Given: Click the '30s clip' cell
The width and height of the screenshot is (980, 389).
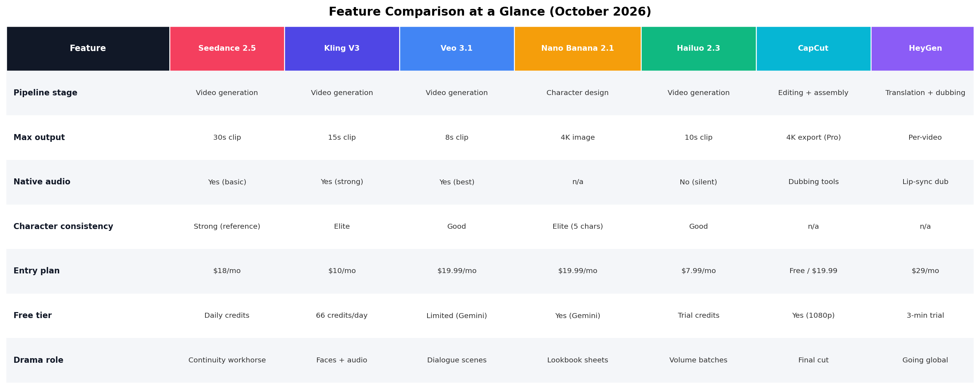Looking at the screenshot, I should [x=227, y=138].
